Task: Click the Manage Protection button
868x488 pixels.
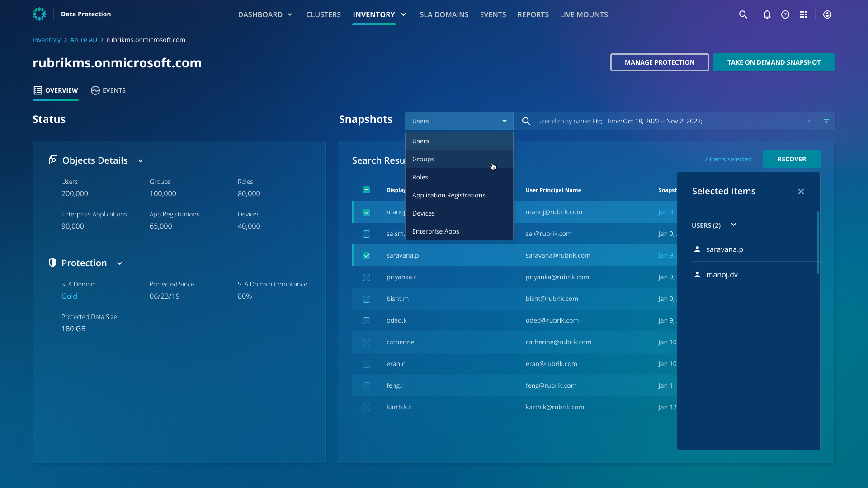Action: pyautogui.click(x=660, y=62)
